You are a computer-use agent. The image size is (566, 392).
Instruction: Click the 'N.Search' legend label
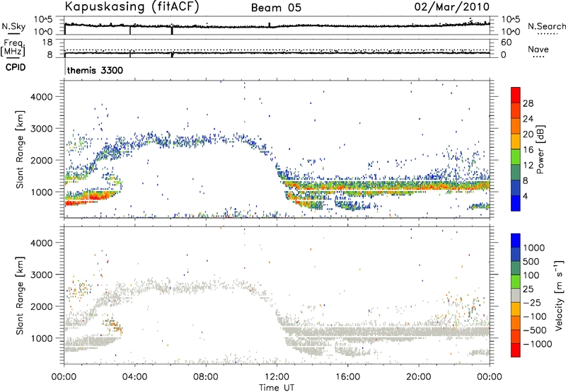coord(546,26)
